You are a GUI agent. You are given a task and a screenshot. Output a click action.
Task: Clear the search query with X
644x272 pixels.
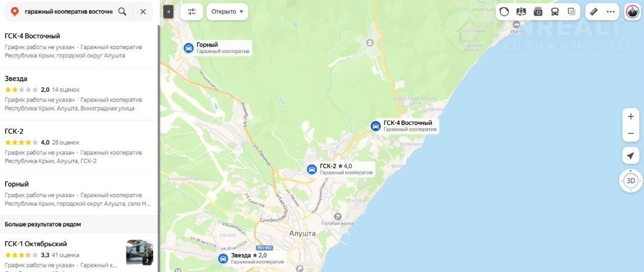click(143, 12)
